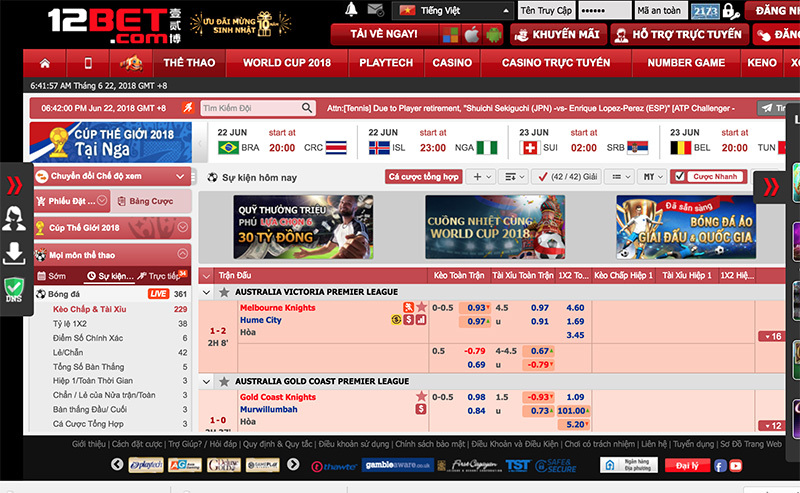800x493 pixels.
Task: Click the notification bell icon
Action: point(351,10)
